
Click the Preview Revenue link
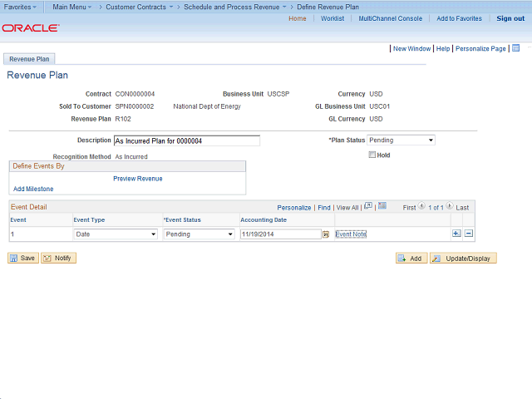point(138,179)
